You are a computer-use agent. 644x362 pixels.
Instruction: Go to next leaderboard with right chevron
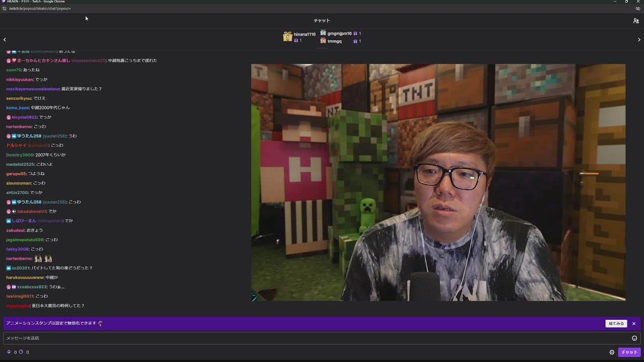639,40
